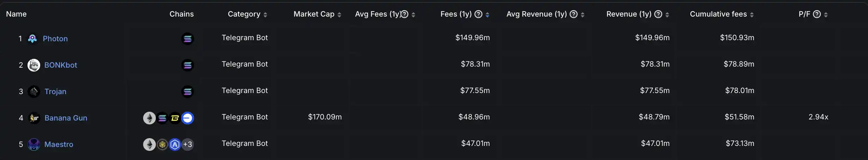This screenshot has height=160, width=868.
Task: Open the Maestro protocol link
Action: coord(59,144)
